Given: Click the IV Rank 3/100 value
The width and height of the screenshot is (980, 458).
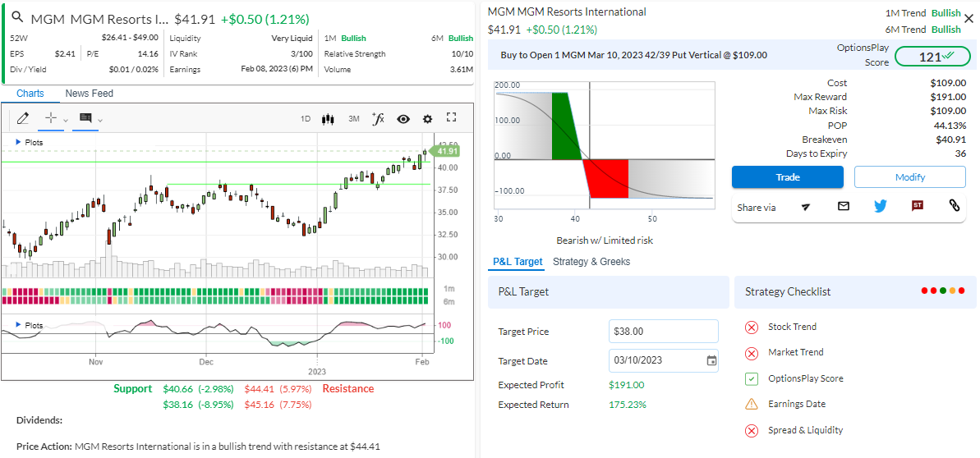Looking at the screenshot, I should (x=301, y=53).
